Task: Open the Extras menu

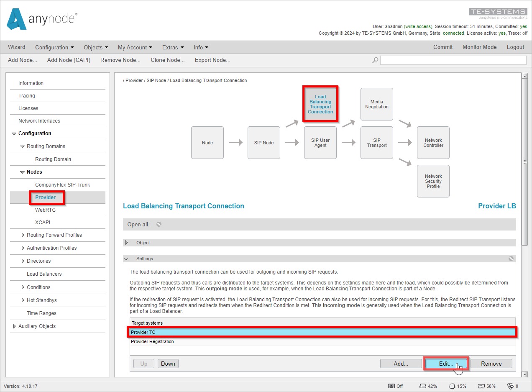Action: (172, 47)
